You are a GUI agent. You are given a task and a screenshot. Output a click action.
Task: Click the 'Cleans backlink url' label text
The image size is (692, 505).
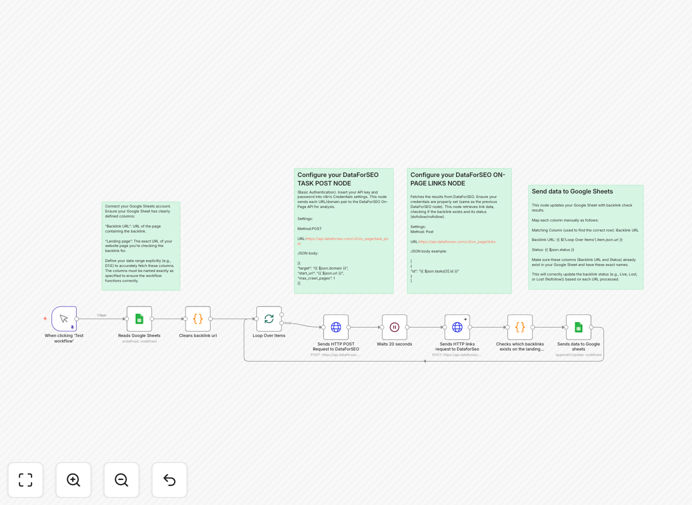[198, 335]
